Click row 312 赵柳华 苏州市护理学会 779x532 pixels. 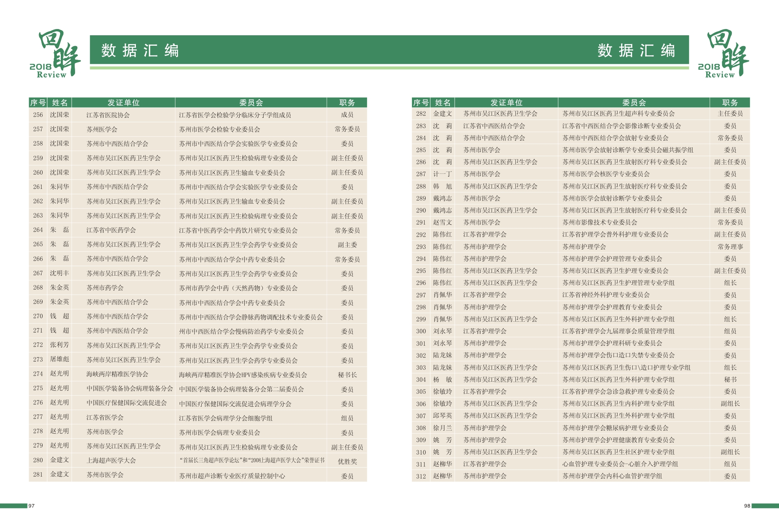485,476
